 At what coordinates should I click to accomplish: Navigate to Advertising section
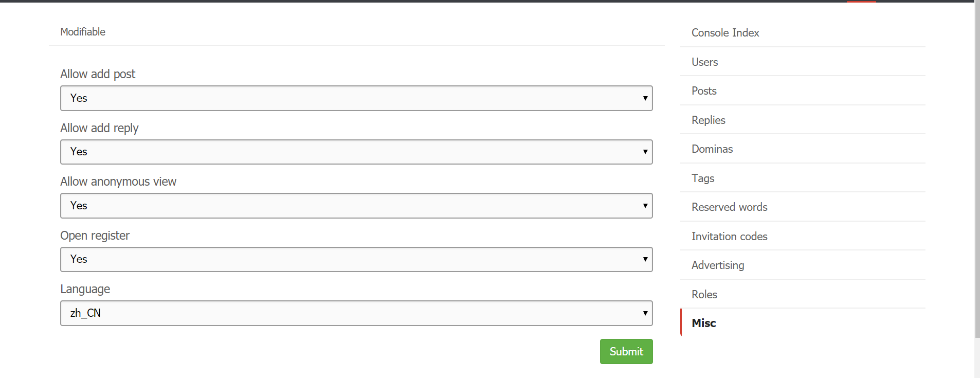click(x=718, y=265)
